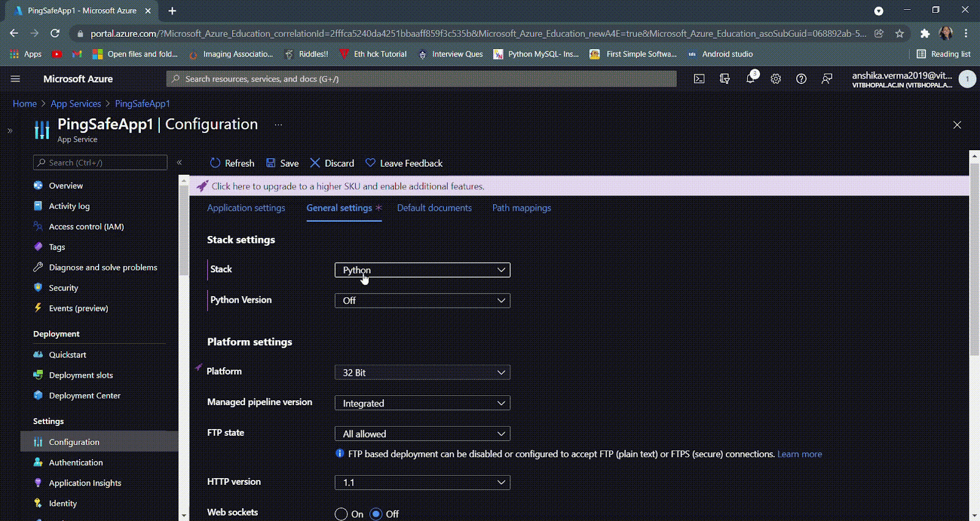Click the Learn more link
The height and width of the screenshot is (521, 980).
pos(799,454)
